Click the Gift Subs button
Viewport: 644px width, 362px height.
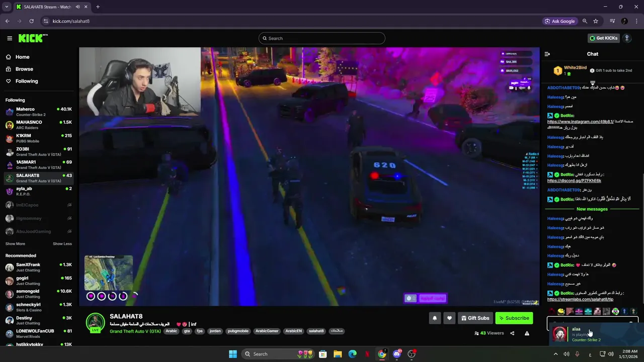tap(474, 318)
